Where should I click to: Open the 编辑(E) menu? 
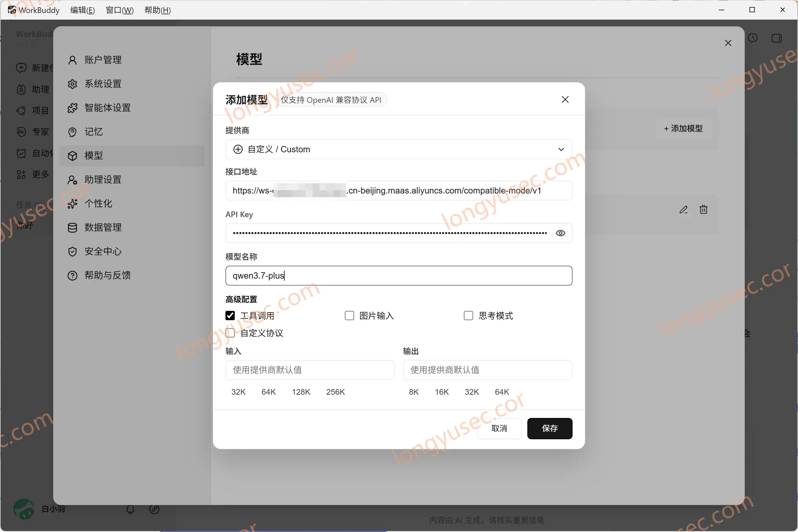tap(82, 10)
